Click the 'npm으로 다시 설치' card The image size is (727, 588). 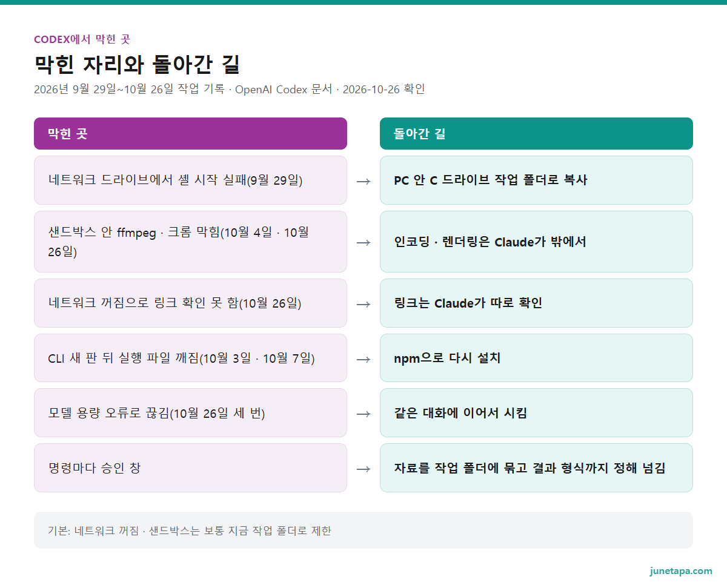(x=536, y=358)
